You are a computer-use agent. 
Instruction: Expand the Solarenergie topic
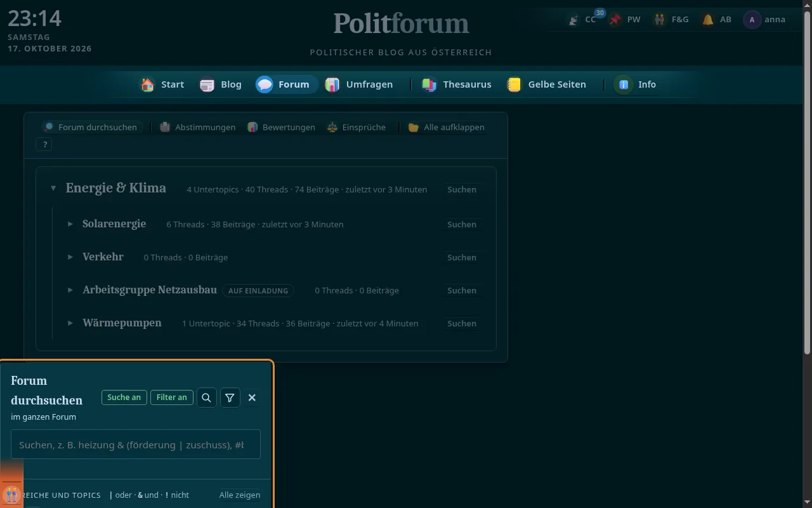click(x=70, y=224)
